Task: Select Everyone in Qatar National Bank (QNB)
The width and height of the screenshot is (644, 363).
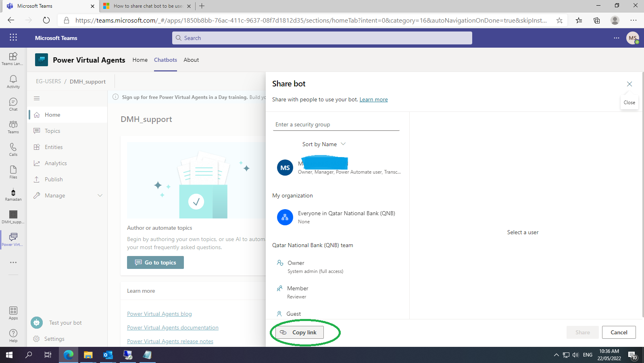Action: (x=337, y=217)
